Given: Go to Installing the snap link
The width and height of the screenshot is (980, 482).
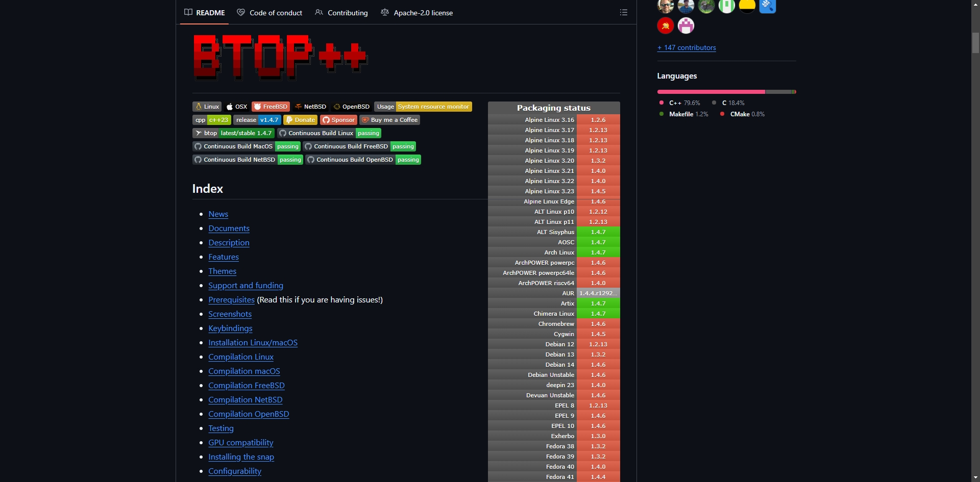Looking at the screenshot, I should (x=241, y=457).
